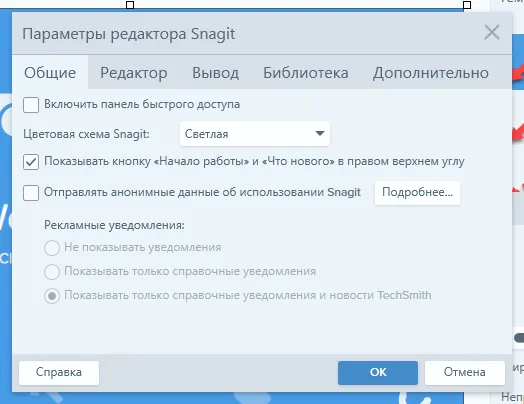Screen dimensions: 524x404
Task: Select radio for уведомления и новости TechSmith
Action: 52,296
